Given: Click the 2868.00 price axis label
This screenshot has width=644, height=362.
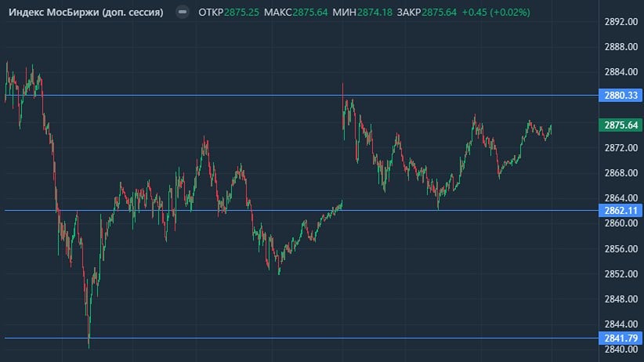Looking at the screenshot, I should 621,173.
